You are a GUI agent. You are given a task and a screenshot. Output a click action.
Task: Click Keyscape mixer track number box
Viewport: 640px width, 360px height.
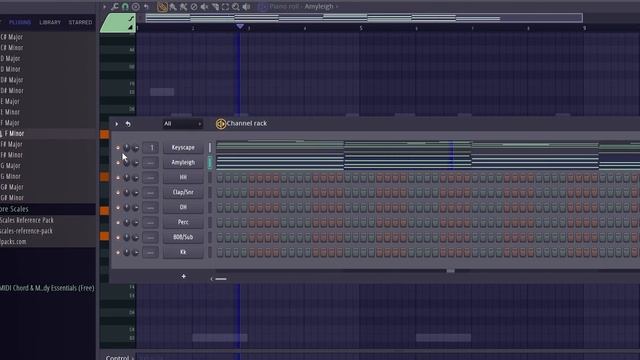[x=151, y=148]
